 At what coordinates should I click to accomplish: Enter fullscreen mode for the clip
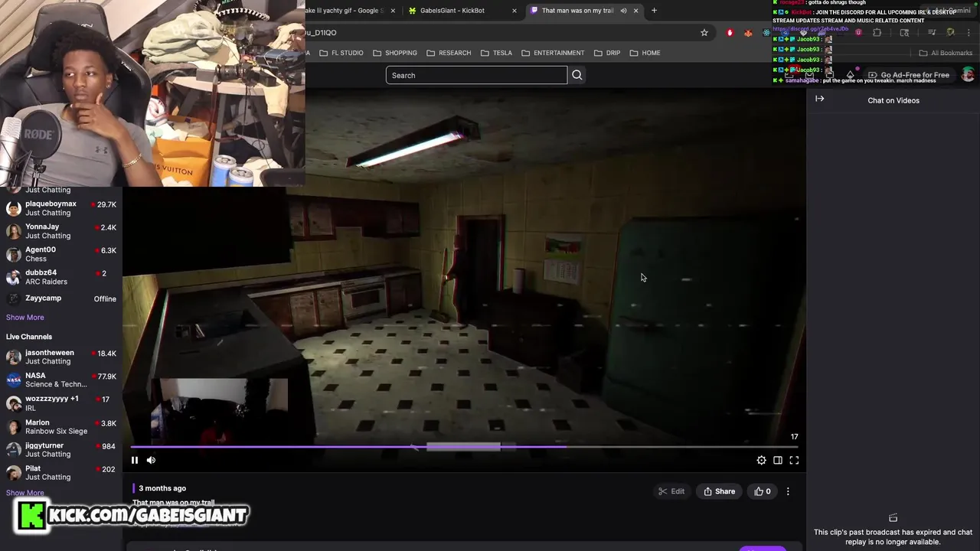click(794, 460)
